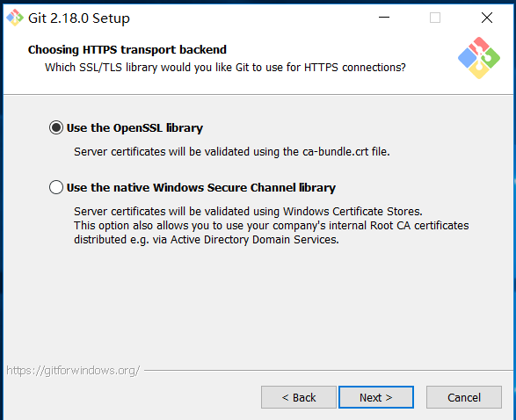Go back with the '< Back' button
This screenshot has width=516, height=420.
299,397
